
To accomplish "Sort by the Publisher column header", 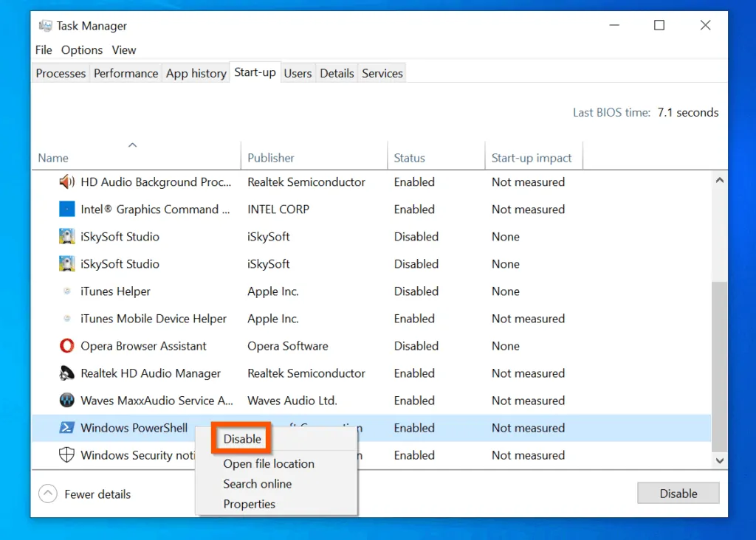I will 271,158.
